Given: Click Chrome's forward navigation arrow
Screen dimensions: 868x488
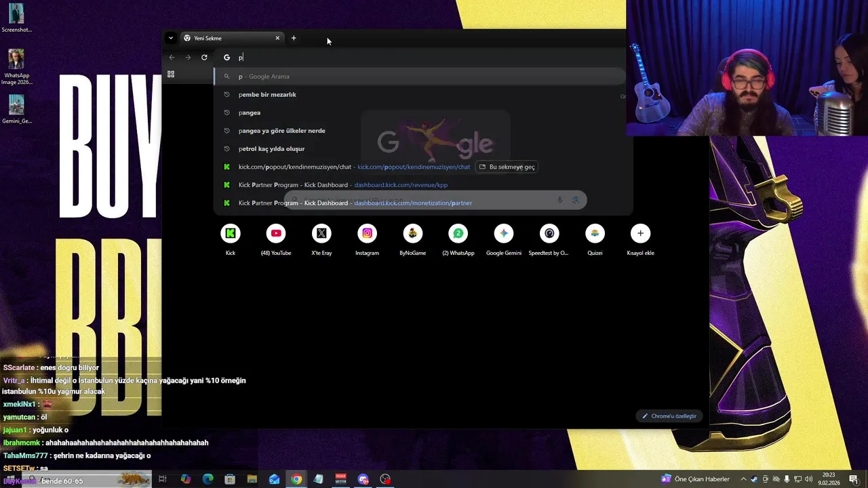Looking at the screenshot, I should (x=188, y=57).
